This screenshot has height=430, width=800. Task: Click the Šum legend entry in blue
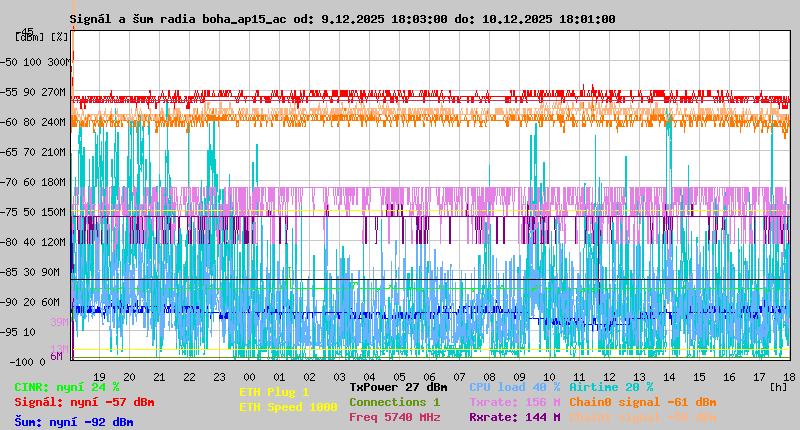(x=73, y=422)
